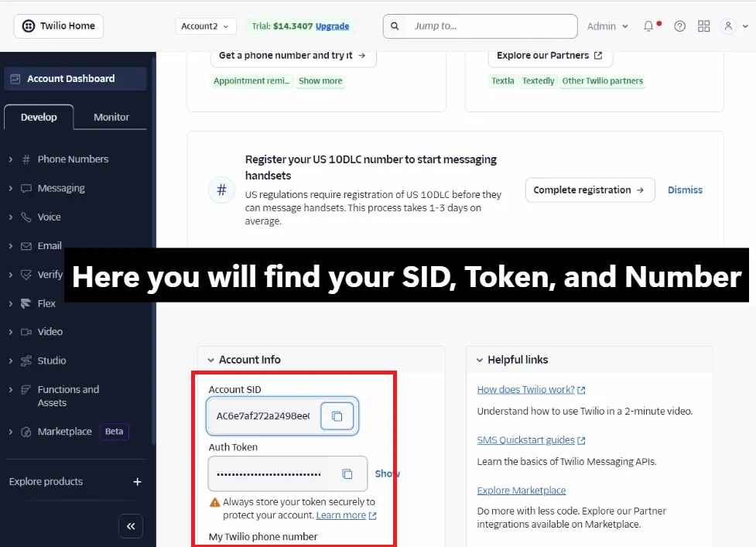The image size is (756, 547).
Task: Select the Develop tab
Action: point(39,117)
